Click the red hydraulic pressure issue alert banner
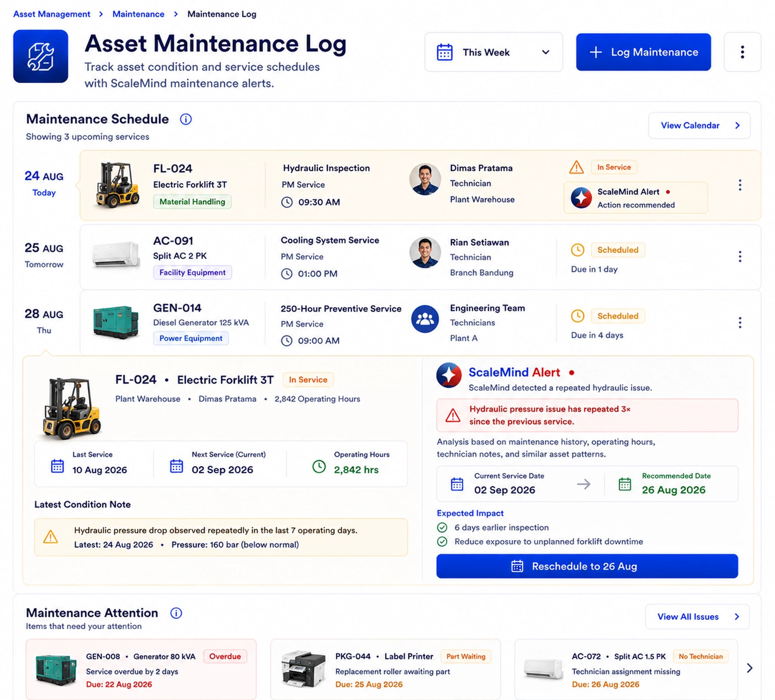 tap(587, 415)
